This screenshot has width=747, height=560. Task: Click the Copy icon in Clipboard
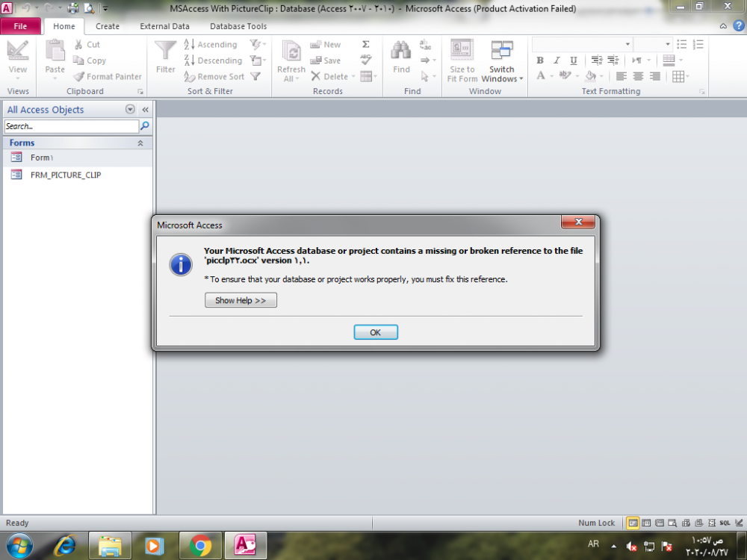pos(78,60)
